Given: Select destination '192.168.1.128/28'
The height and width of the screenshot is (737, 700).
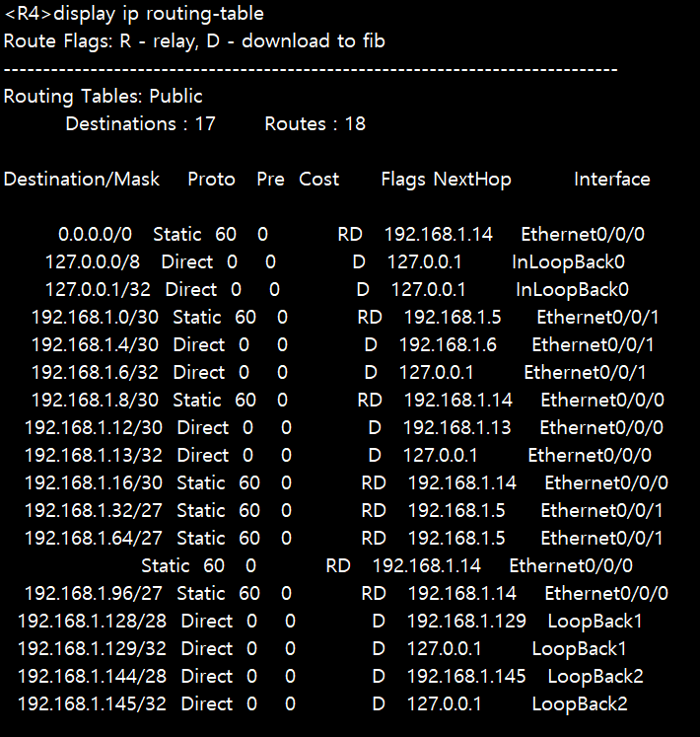Looking at the screenshot, I should (92, 622).
